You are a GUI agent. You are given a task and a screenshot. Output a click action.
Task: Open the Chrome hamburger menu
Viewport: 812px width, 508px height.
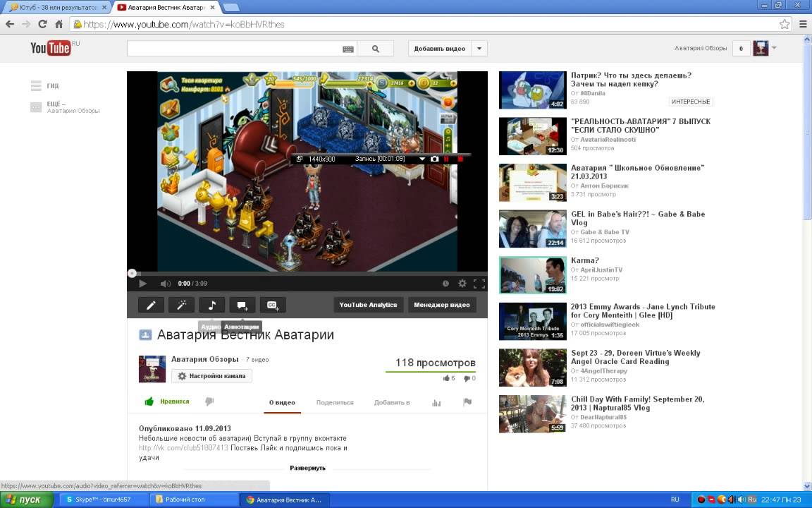pyautogui.click(x=803, y=25)
